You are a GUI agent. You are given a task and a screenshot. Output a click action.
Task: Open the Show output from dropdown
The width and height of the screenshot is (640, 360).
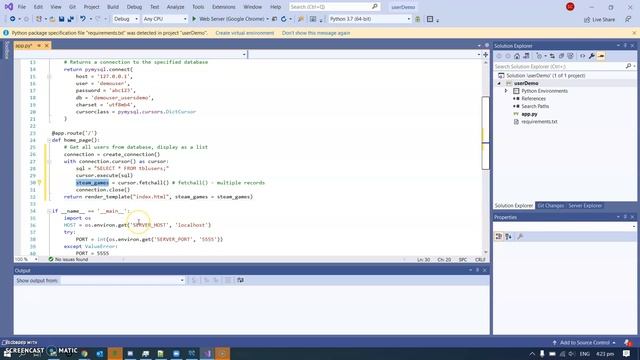(x=123, y=280)
